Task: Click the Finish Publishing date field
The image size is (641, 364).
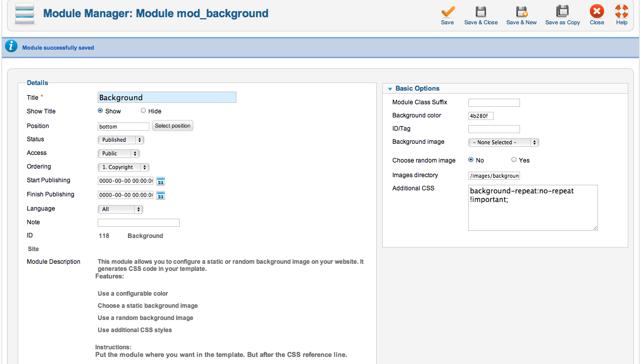Action: (125, 195)
